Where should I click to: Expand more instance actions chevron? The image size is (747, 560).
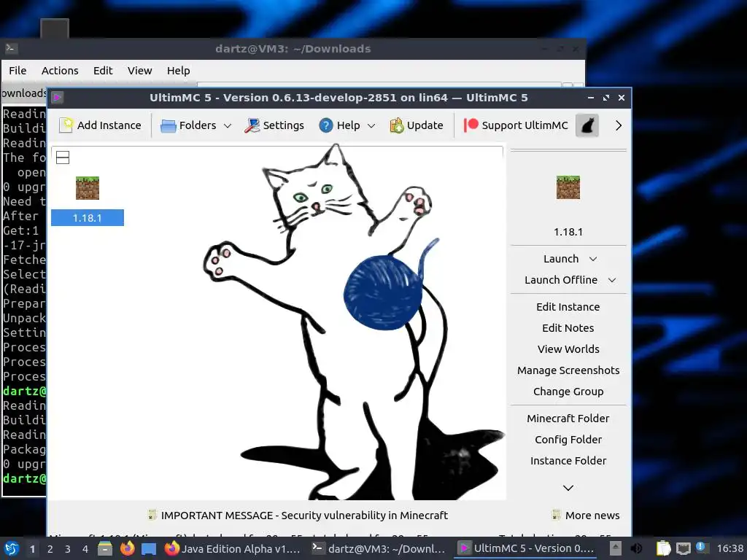568,488
